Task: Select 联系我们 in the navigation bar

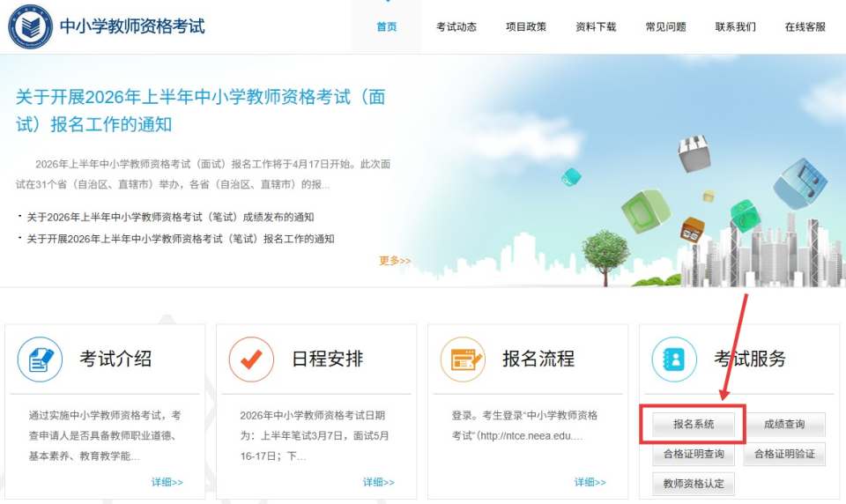Action: [x=735, y=27]
